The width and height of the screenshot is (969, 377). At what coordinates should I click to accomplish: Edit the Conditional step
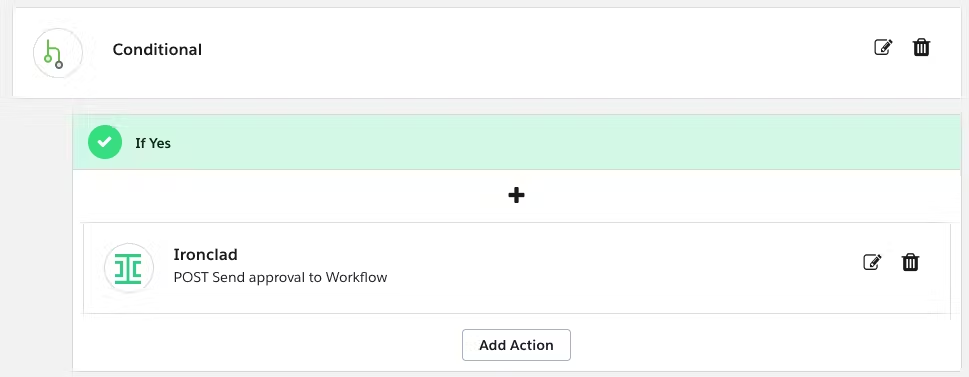pos(883,47)
